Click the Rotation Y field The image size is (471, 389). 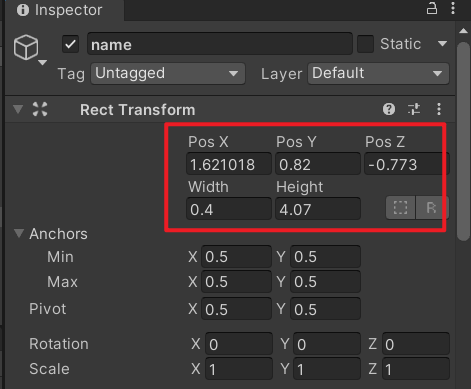(327, 344)
